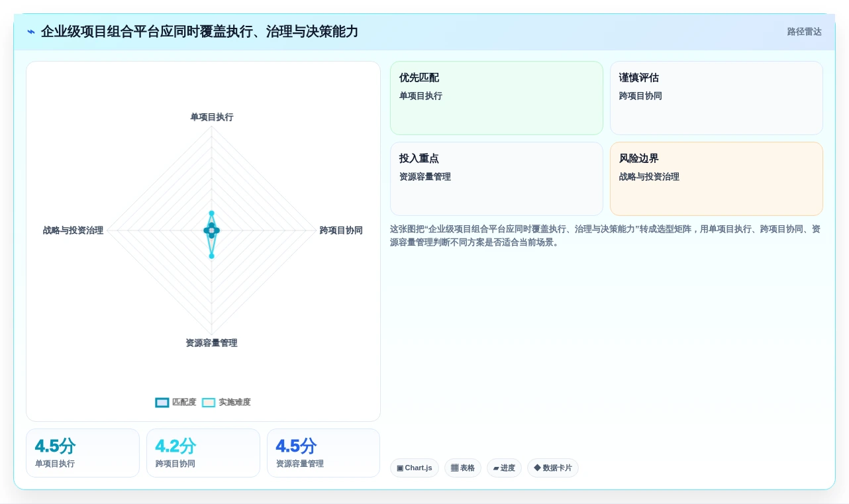Click the 数据卡片 tag
849x504 pixels.
553,468
